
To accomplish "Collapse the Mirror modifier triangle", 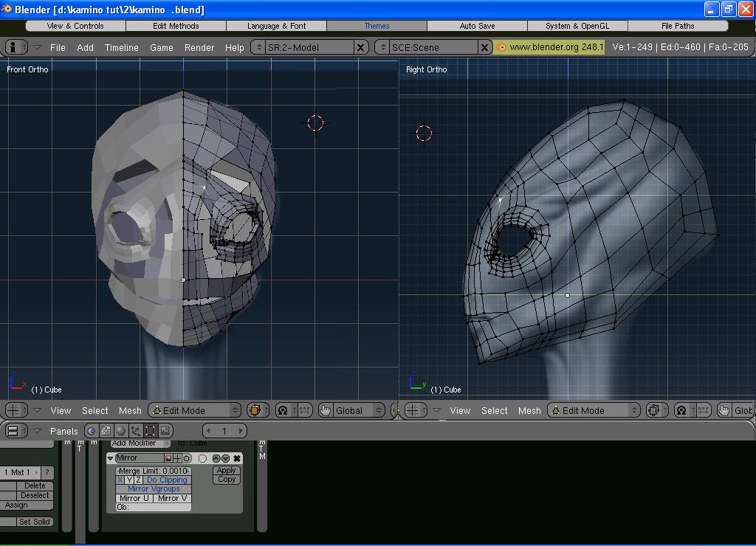I will tap(111, 458).
